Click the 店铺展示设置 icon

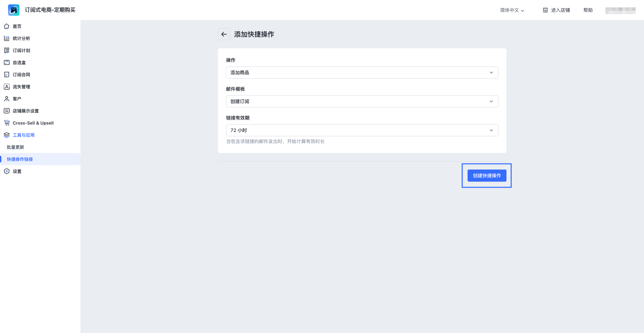(x=6, y=111)
